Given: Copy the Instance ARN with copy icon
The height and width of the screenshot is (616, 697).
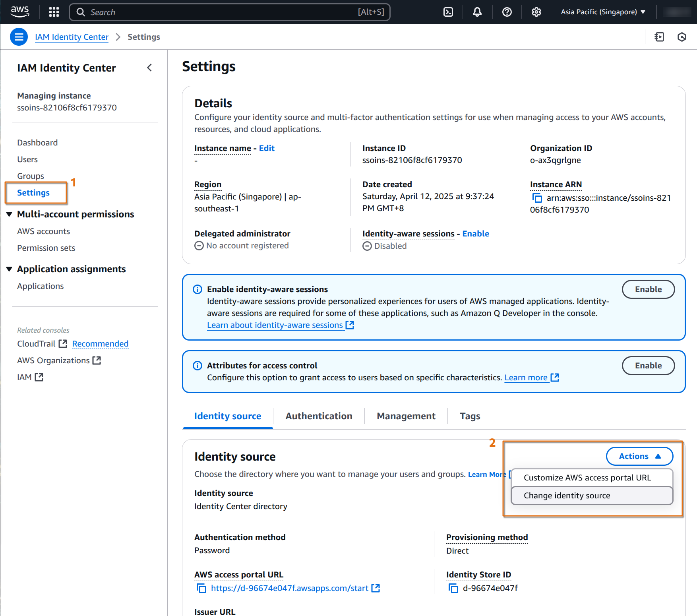Looking at the screenshot, I should 537,198.
